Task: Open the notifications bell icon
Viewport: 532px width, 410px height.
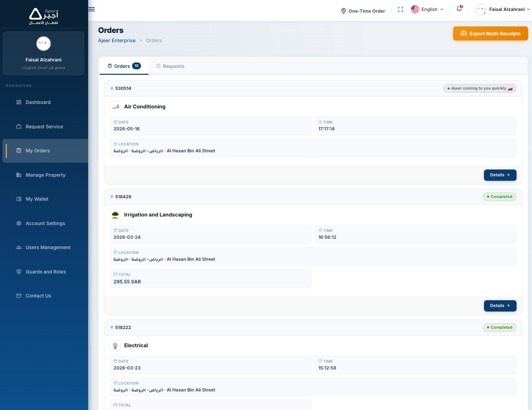Action: point(459,9)
